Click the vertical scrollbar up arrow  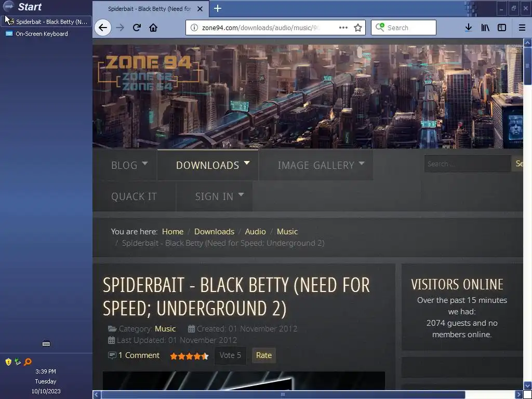527,43
